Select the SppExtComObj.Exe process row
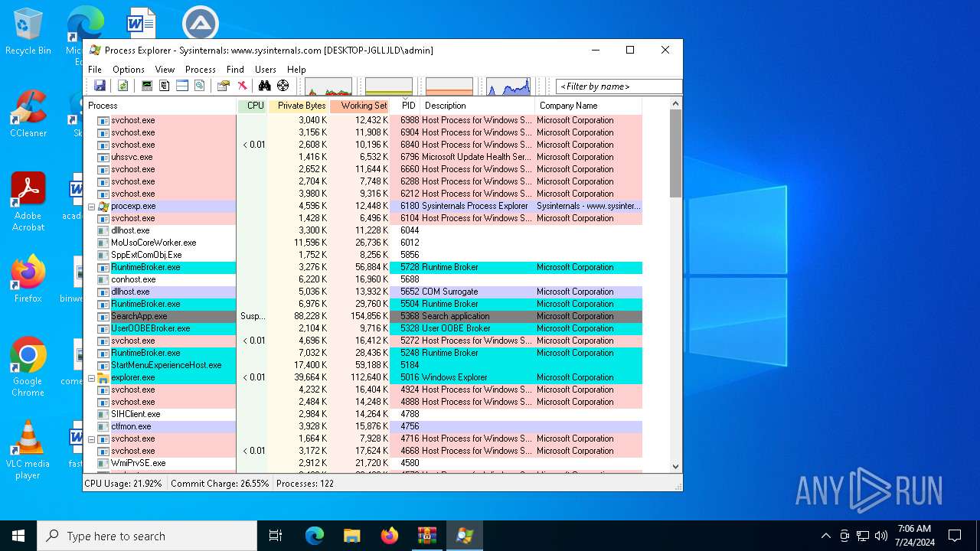This screenshot has height=551, width=980. click(x=363, y=255)
